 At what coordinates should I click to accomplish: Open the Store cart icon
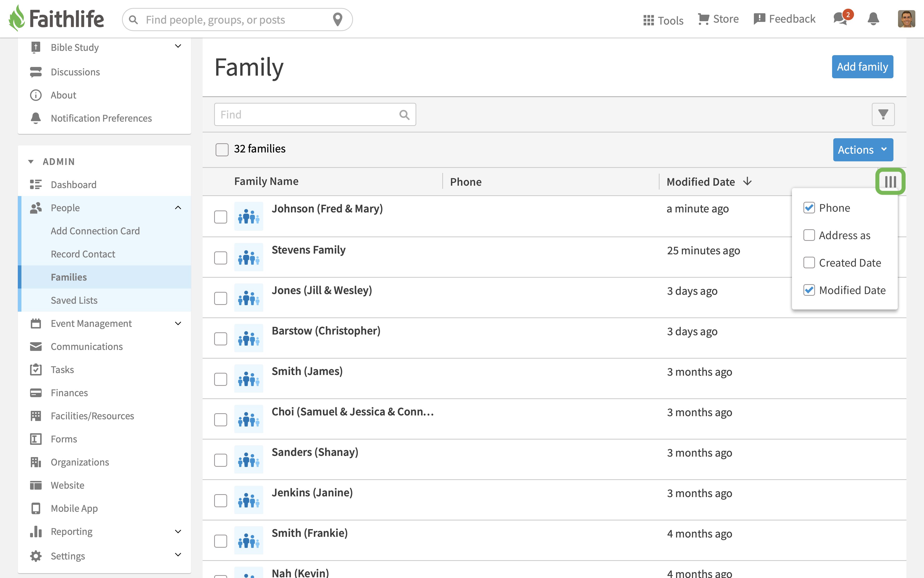(x=703, y=19)
